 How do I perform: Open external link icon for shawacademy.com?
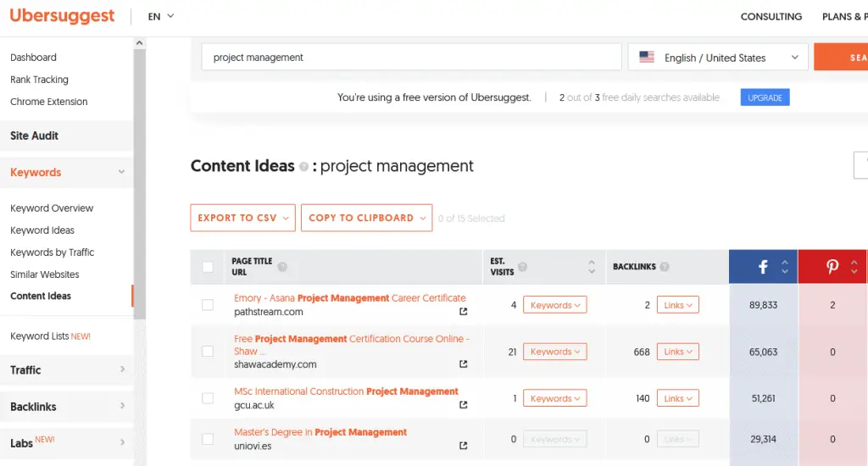coord(463,364)
